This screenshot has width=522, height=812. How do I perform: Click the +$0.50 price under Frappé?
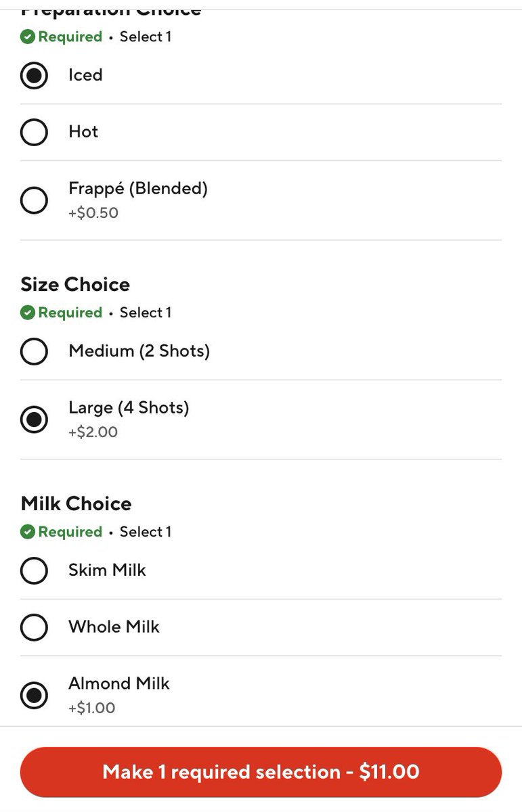[93, 212]
